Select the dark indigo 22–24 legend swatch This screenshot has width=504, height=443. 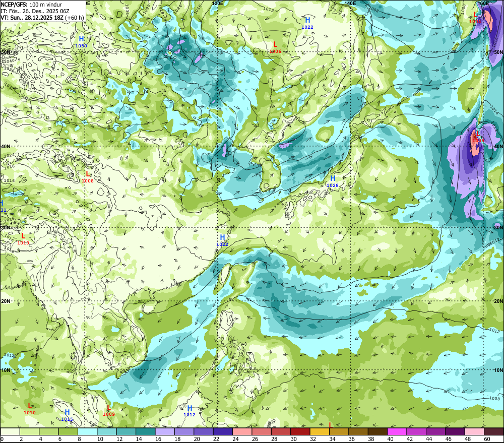point(223,432)
